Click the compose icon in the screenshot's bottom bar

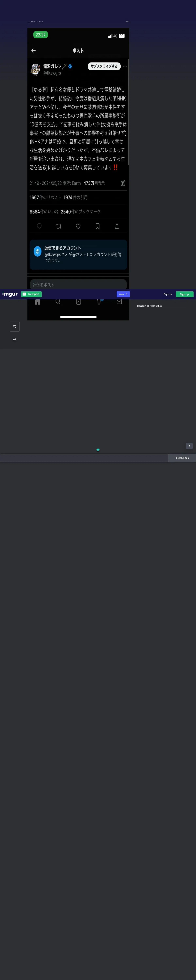pyautogui.click(x=78, y=302)
